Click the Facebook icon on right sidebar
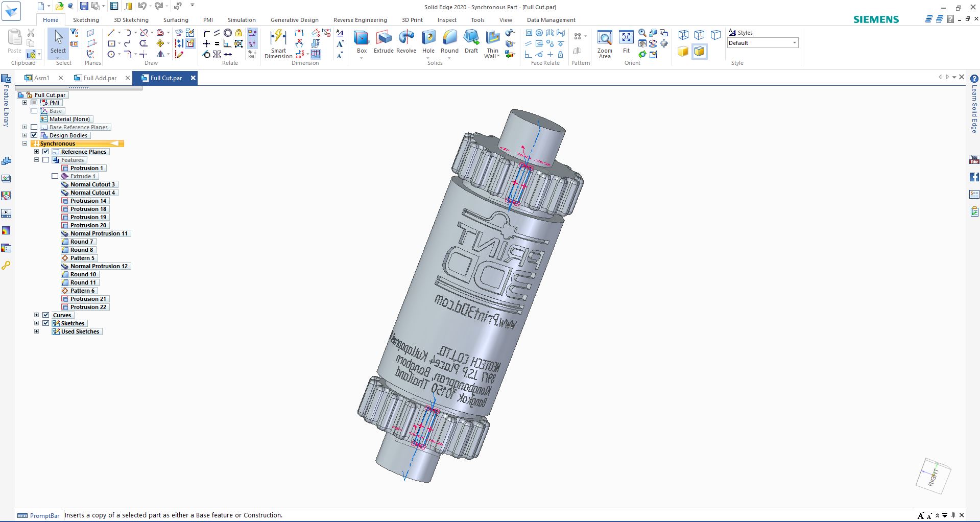The height and width of the screenshot is (522, 980). coord(974,177)
